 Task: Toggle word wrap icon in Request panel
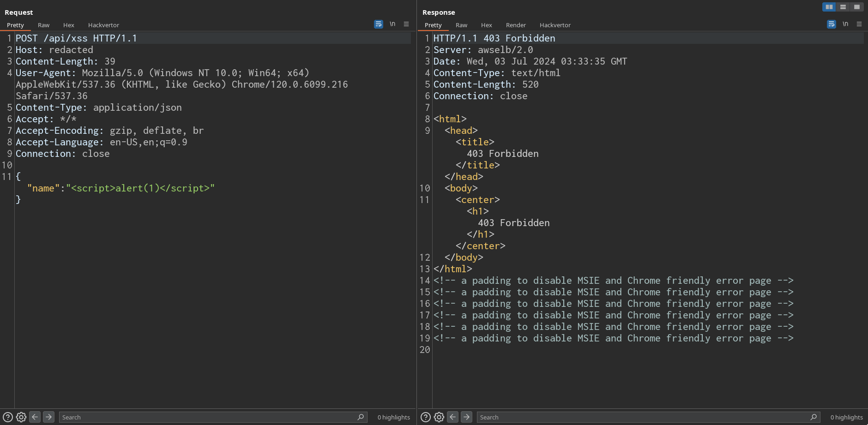coord(378,24)
